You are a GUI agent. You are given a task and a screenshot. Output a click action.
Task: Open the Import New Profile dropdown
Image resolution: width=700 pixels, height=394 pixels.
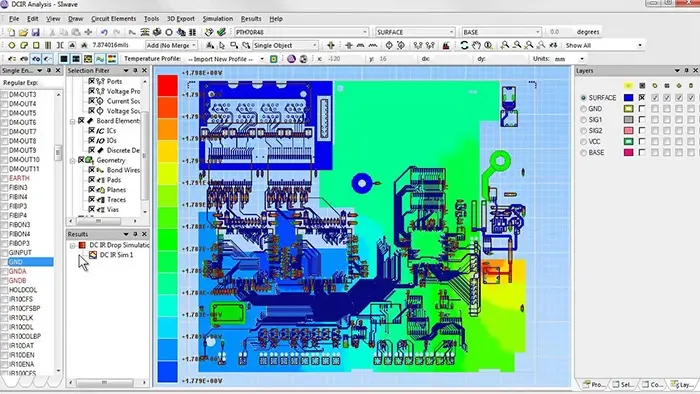pyautogui.click(x=262, y=59)
